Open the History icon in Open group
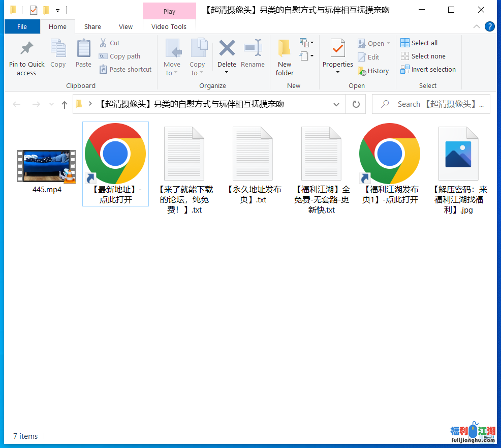The image size is (501, 448). pos(362,71)
